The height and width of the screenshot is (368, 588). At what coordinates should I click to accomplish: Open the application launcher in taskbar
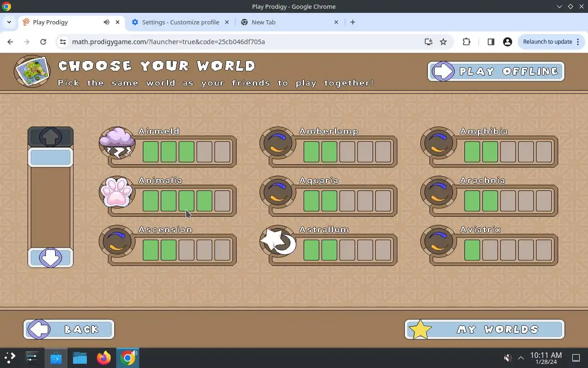click(10, 357)
